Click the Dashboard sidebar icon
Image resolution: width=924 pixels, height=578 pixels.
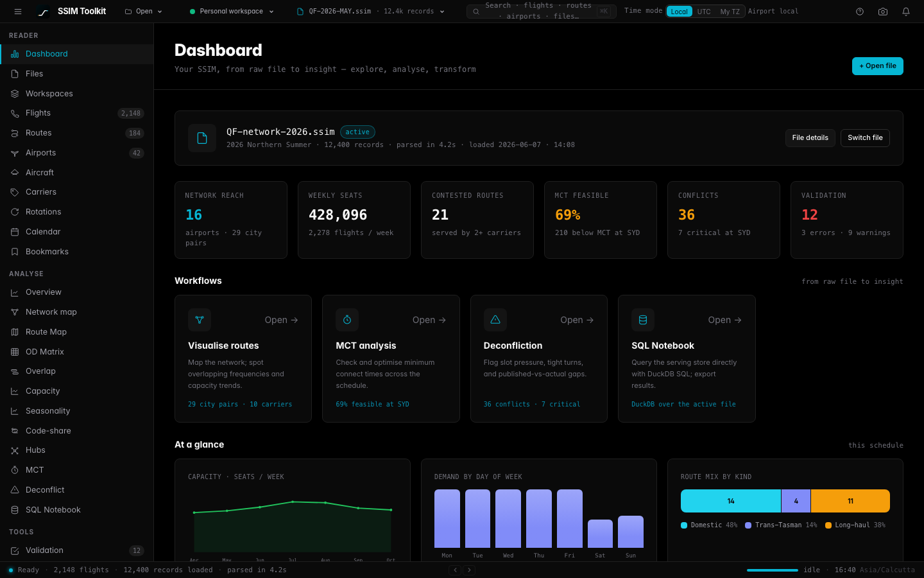(15, 54)
